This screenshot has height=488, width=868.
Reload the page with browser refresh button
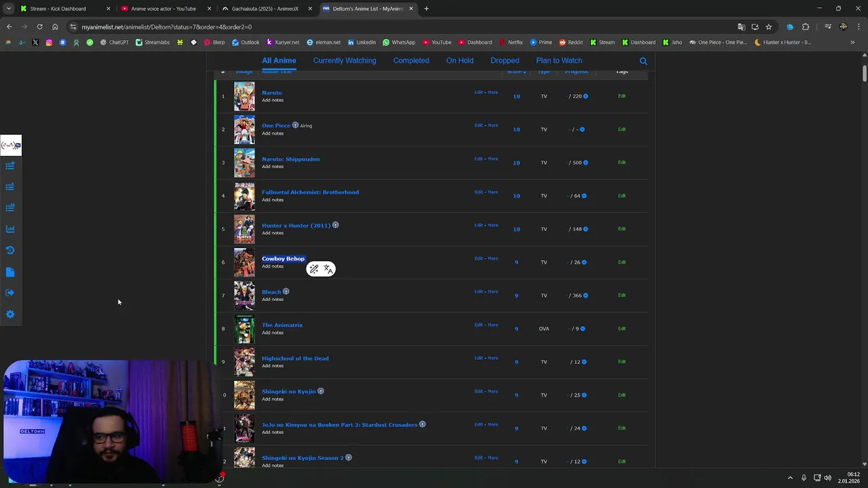[x=39, y=27]
